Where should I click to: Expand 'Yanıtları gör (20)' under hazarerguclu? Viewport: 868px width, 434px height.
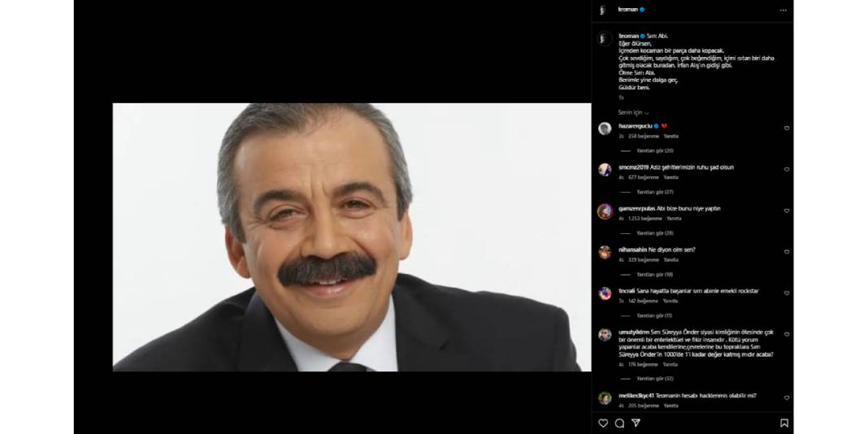click(x=655, y=150)
